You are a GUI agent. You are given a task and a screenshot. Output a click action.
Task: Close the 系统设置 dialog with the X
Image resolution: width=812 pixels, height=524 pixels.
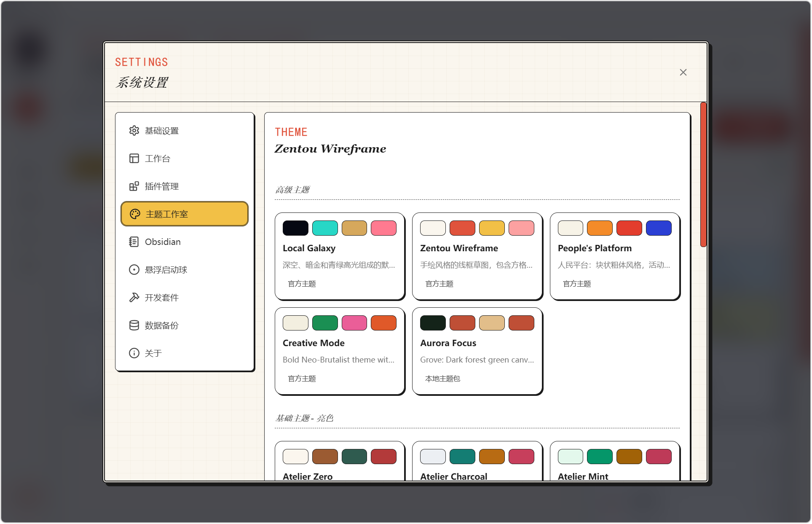pyautogui.click(x=683, y=73)
